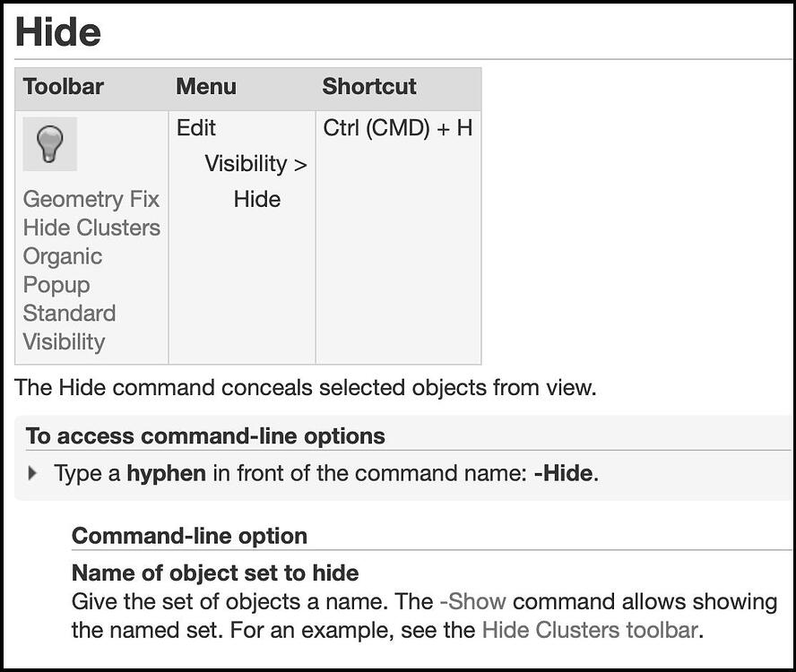The width and height of the screenshot is (796, 672).
Task: Open the Popup toolbar link
Action: coord(56,285)
